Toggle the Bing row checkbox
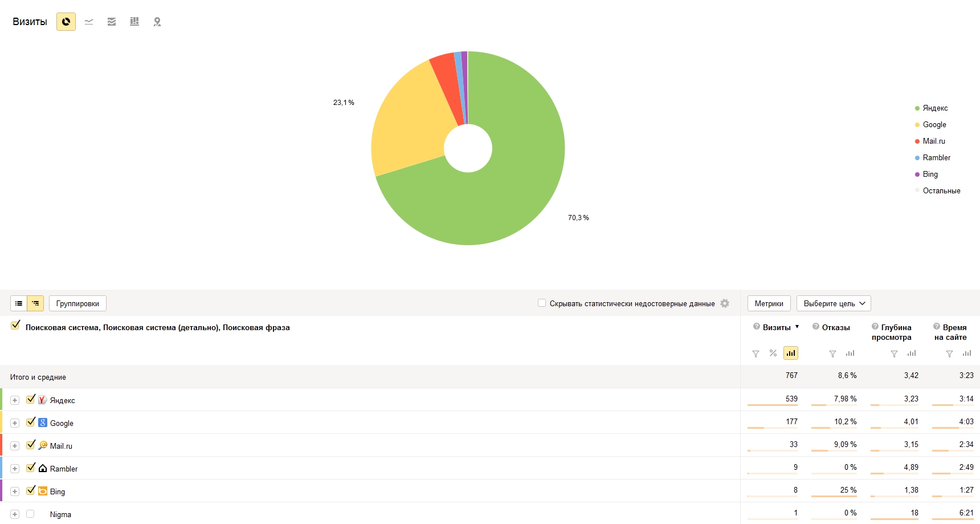Viewport: 980px width, 524px height. [31, 490]
